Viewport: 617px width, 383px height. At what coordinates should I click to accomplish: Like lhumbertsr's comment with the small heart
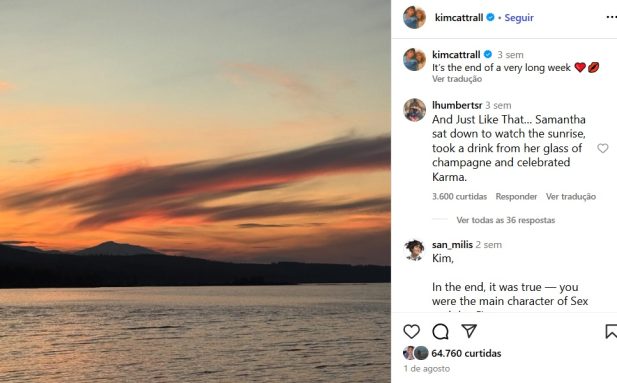602,148
